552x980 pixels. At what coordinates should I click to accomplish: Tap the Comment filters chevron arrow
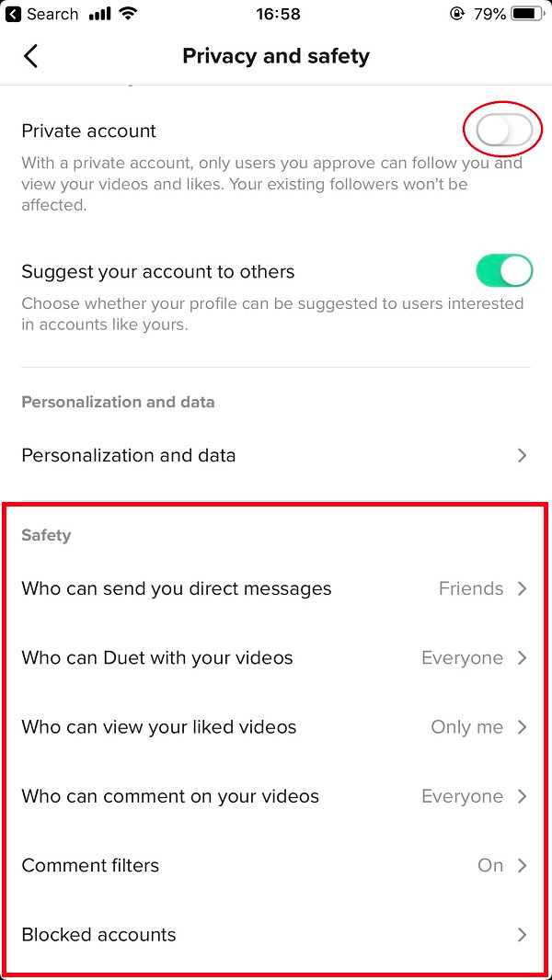pos(523,865)
